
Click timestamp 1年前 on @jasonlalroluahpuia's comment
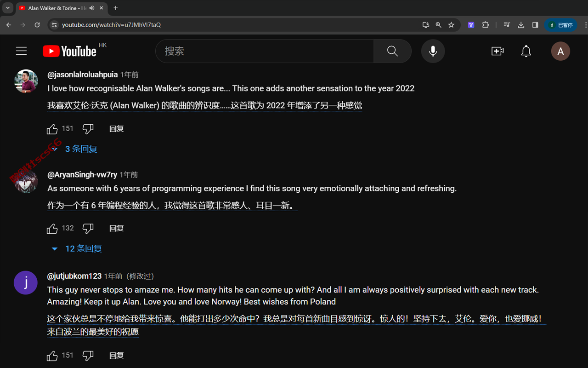(x=130, y=75)
